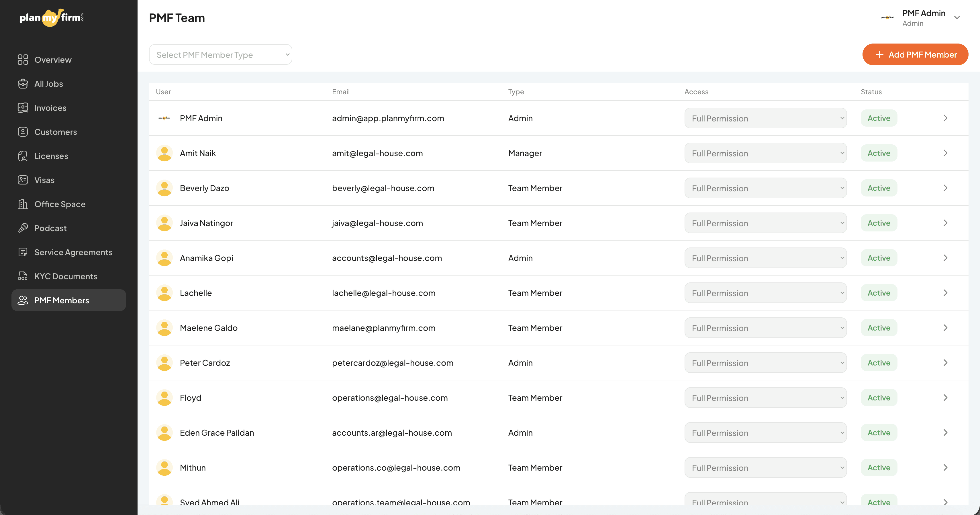
Task: Select Visas from the sidebar
Action: [x=44, y=180]
